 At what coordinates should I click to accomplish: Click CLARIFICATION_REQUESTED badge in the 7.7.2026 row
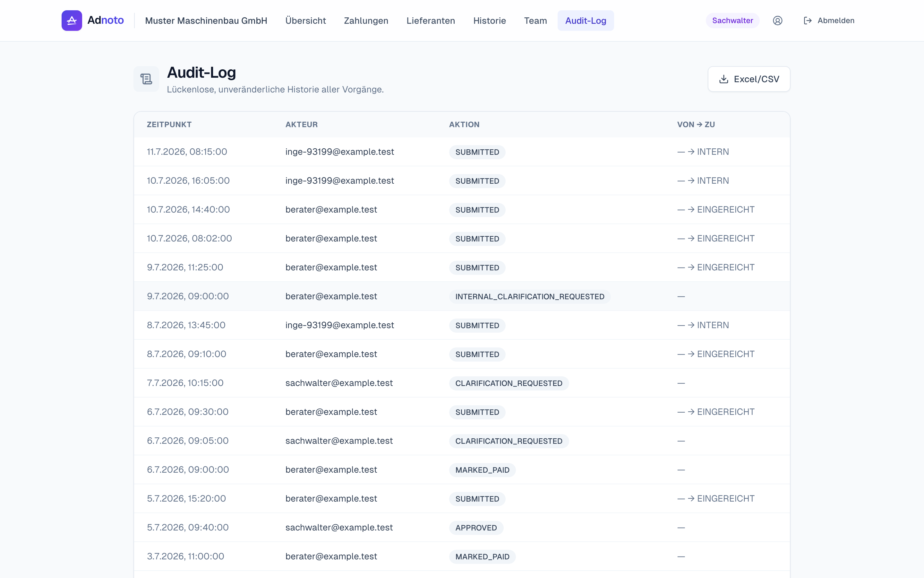(509, 383)
